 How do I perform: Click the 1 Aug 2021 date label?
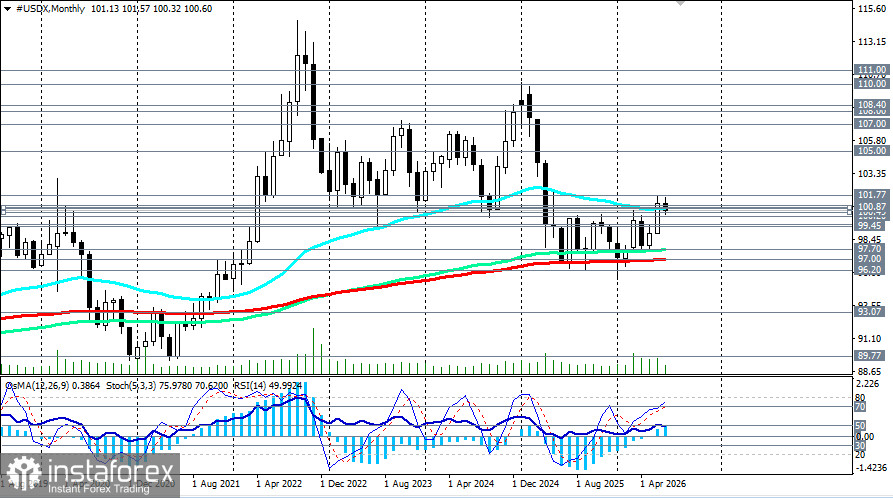[216, 484]
